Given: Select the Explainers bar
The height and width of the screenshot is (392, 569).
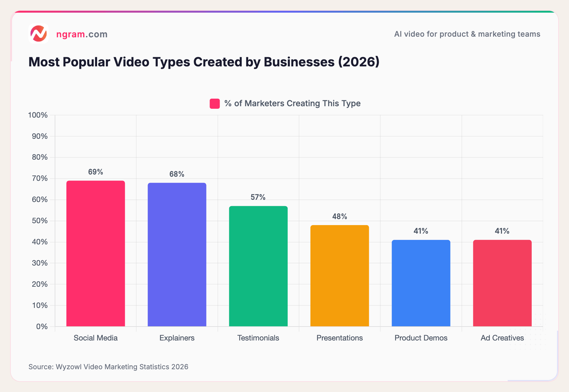Looking at the screenshot, I should 177,256.
